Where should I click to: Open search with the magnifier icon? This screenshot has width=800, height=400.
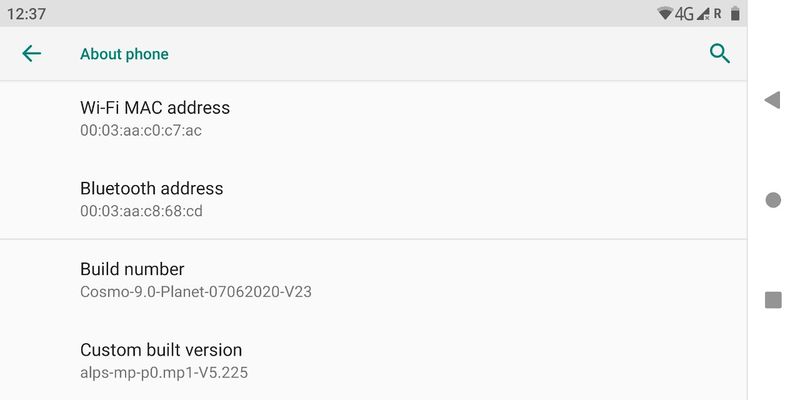[x=719, y=54]
